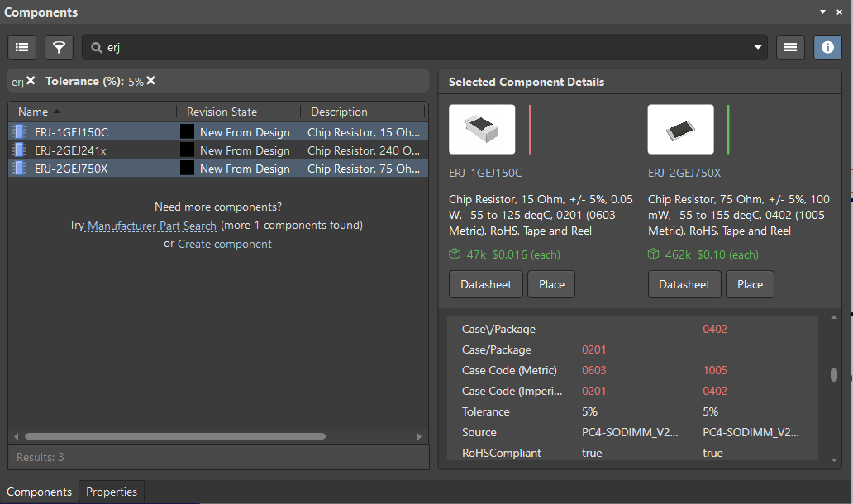Remove the erj search filter chip
This screenshot has height=504, width=853.
tap(30, 81)
